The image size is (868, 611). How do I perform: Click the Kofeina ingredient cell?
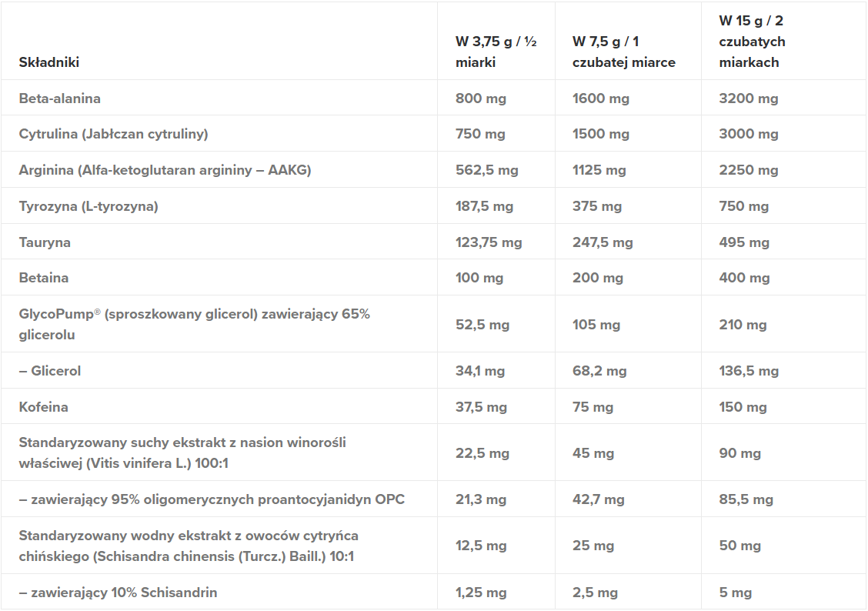tap(44, 407)
